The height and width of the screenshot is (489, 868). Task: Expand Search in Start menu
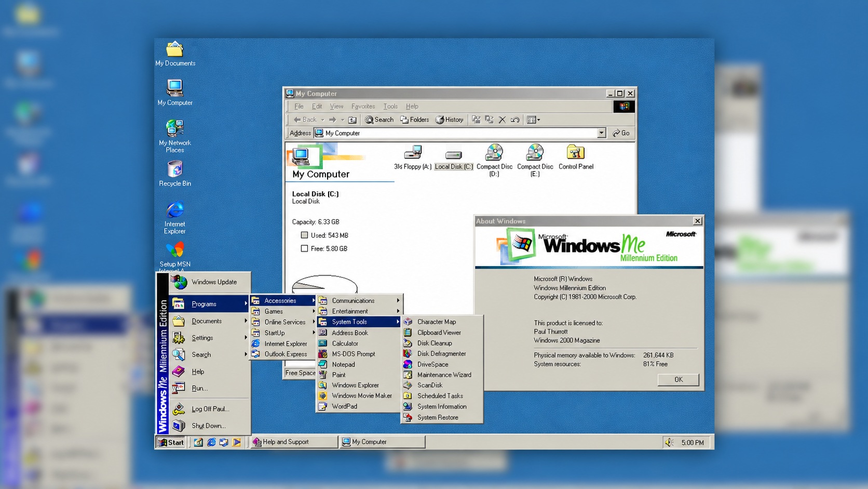coord(210,355)
